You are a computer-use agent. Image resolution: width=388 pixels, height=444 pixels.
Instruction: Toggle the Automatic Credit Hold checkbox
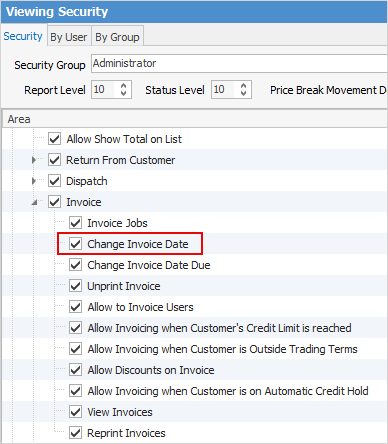75,391
